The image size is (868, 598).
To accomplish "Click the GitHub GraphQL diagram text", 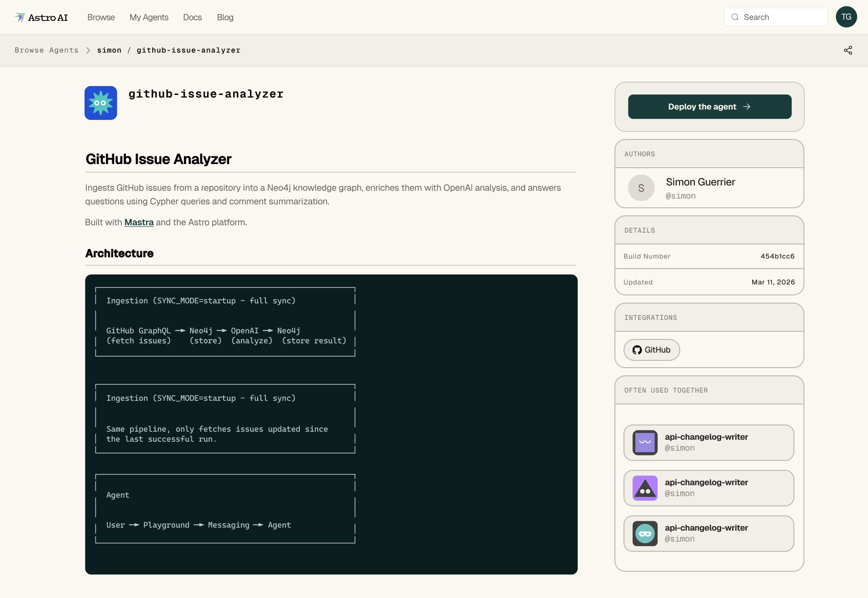I will pyautogui.click(x=139, y=331).
